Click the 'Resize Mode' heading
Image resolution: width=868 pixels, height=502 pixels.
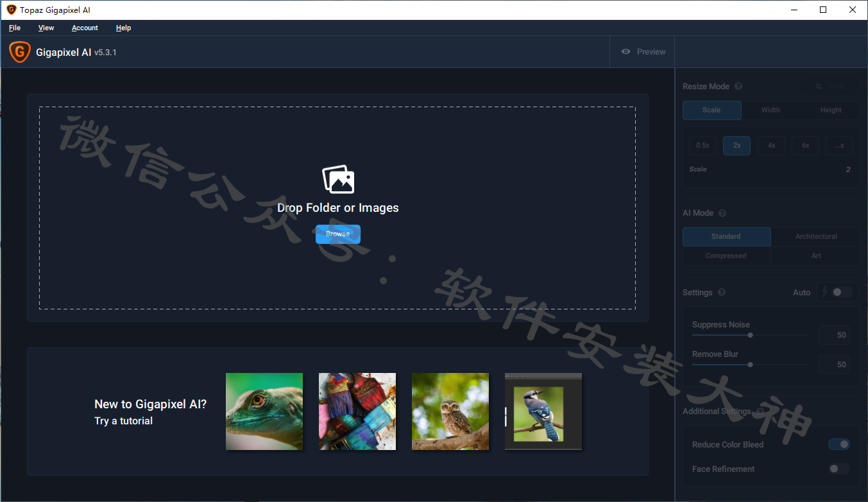coord(706,87)
